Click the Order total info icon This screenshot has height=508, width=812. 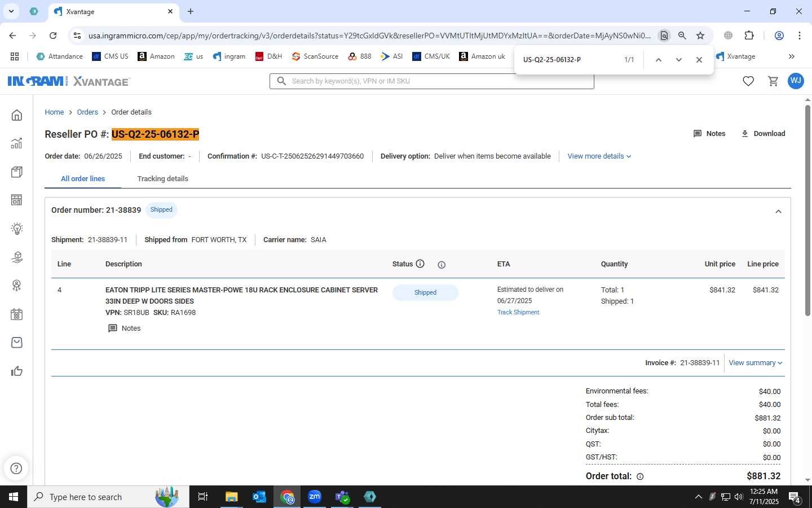pyautogui.click(x=640, y=476)
